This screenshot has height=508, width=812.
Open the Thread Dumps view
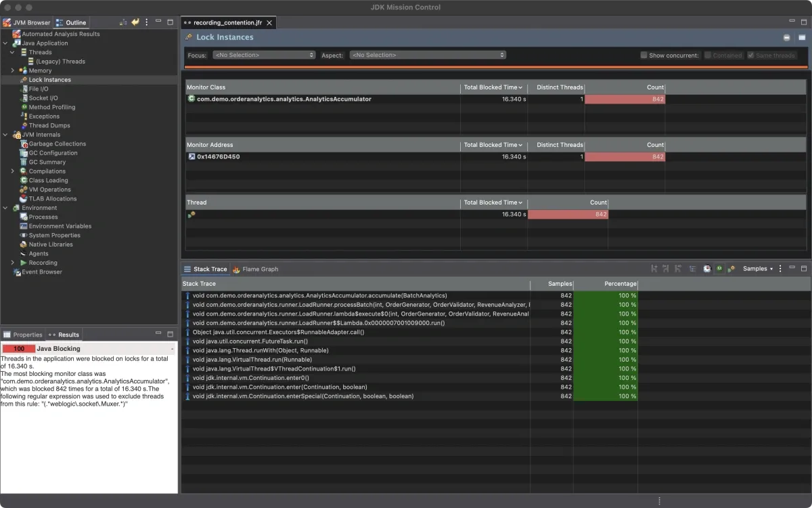point(49,125)
